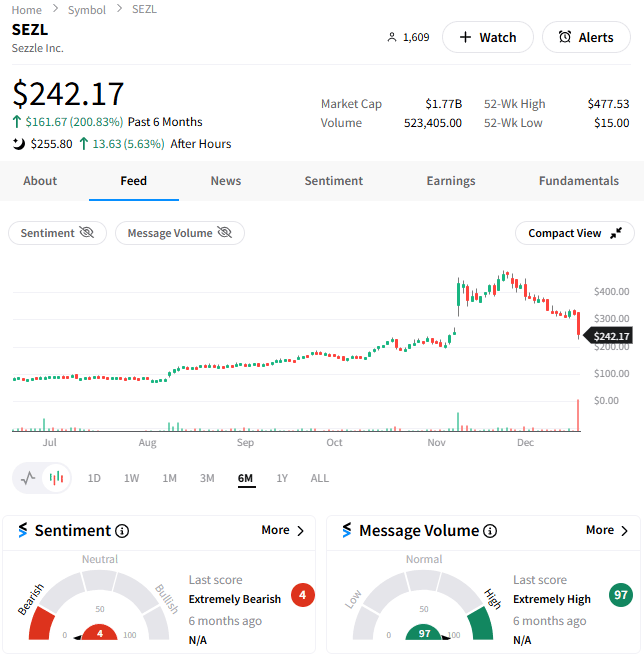Select the Feed tab
644x656 pixels.
[133, 181]
